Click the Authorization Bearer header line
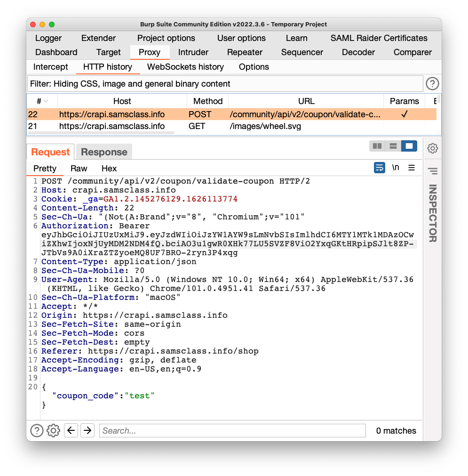 pyautogui.click(x=95, y=226)
